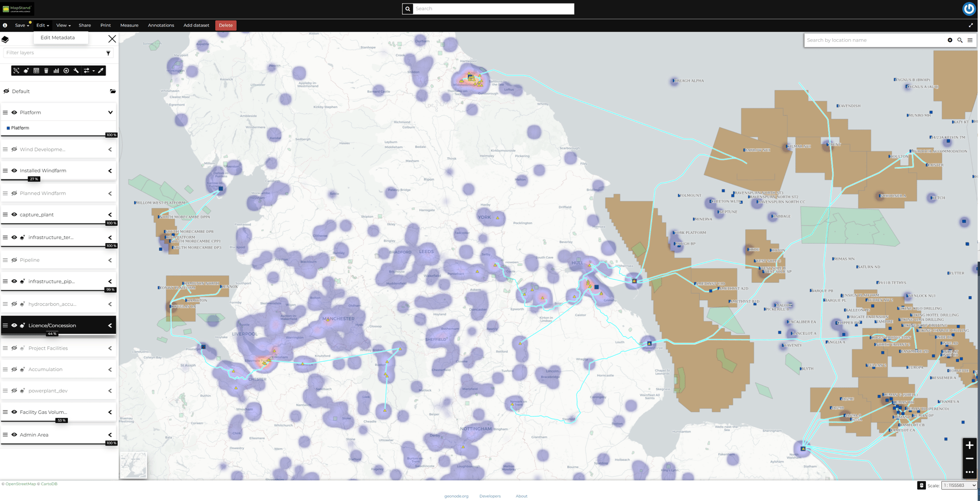This screenshot has width=980, height=501.
Task: Open the View menu
Action: (63, 25)
